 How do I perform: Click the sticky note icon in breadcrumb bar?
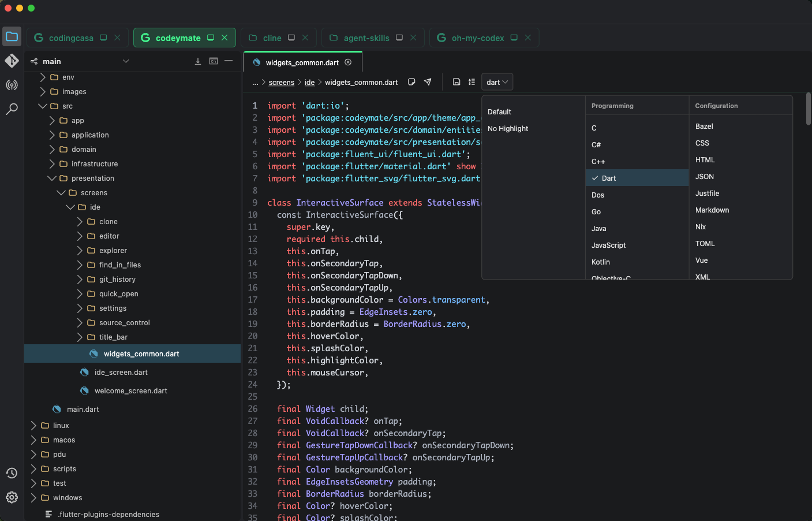(411, 82)
